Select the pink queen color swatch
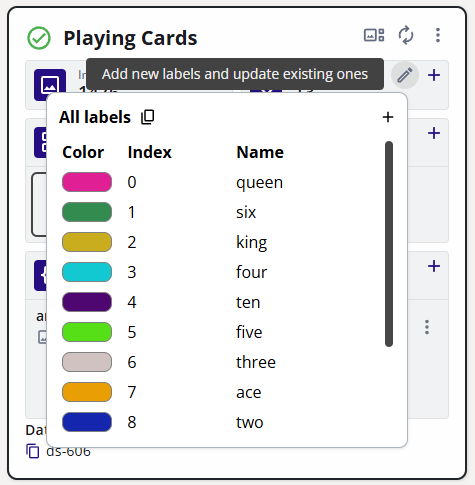This screenshot has height=485, width=475. 87,182
